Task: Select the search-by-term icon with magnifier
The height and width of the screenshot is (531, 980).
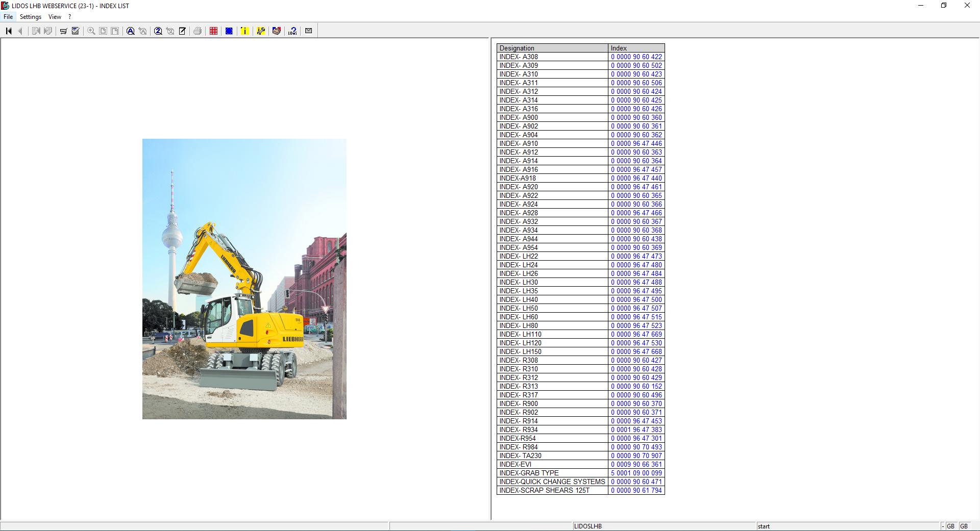Action: 131,31
